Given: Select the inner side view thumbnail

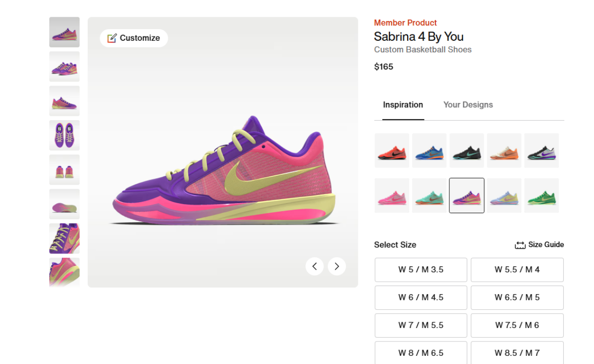Looking at the screenshot, I should [x=64, y=101].
